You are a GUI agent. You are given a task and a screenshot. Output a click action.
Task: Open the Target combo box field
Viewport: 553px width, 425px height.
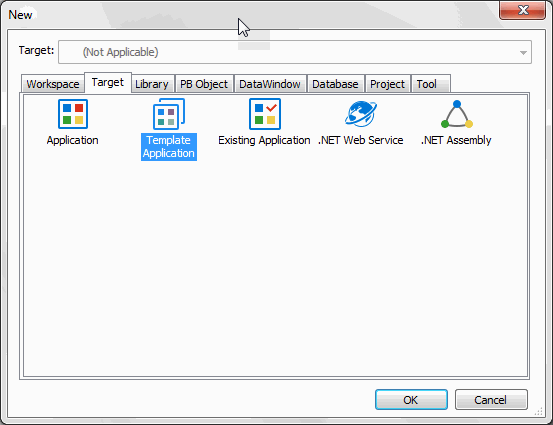295,52
